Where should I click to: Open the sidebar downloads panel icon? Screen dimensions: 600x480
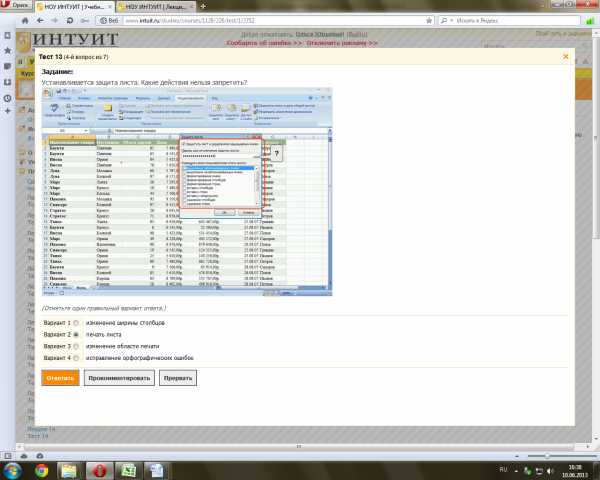7,82
